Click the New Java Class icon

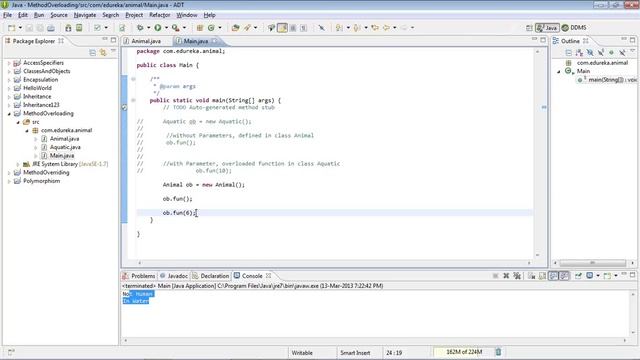(x=211, y=28)
